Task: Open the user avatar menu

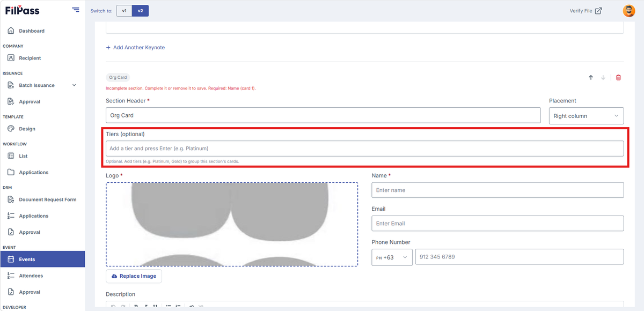Action: point(628,11)
